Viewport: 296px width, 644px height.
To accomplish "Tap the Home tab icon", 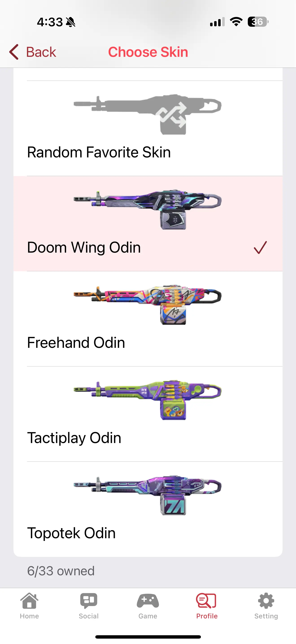I will coord(29,600).
